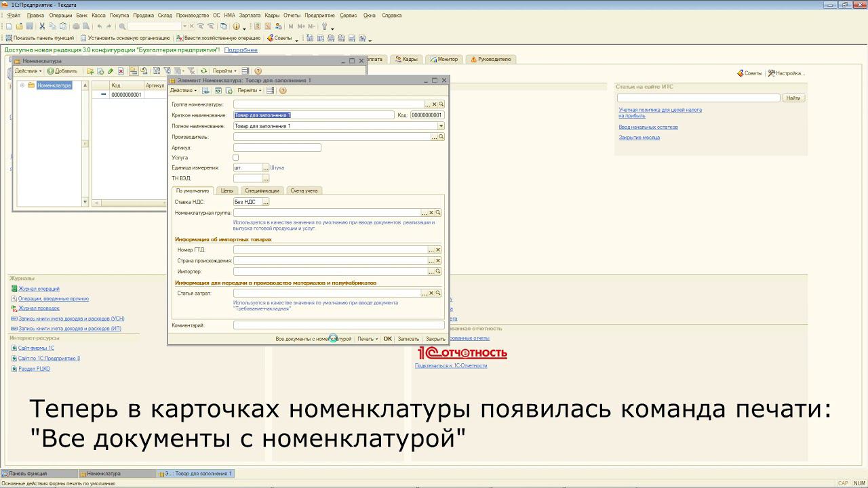Image resolution: width=868 pixels, height=488 pixels.
Task: Click reread/save icon after Действия in Элемент window
Action: pos(205,90)
